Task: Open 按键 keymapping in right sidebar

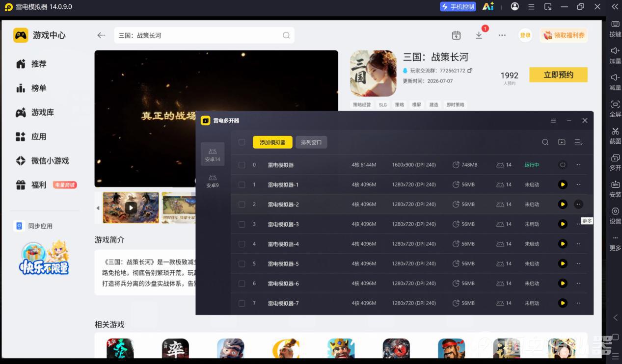Action: click(615, 29)
